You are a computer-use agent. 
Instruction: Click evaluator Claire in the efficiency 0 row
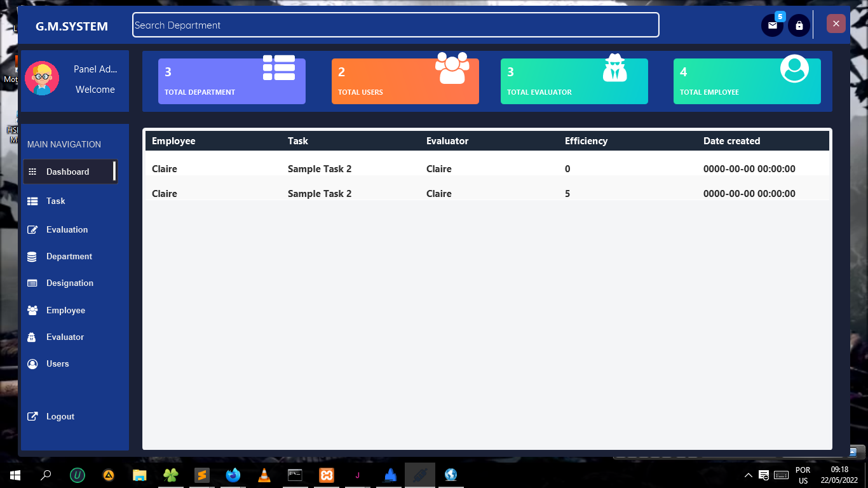439,169
